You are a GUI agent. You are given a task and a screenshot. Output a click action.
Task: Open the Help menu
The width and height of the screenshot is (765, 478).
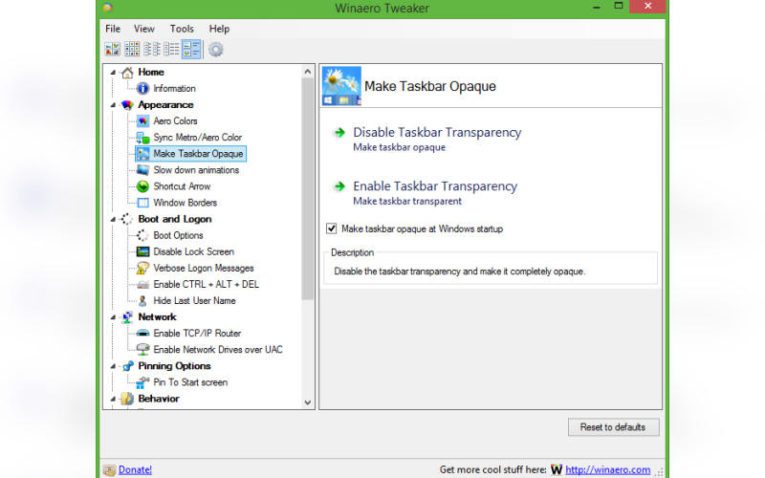(219, 29)
